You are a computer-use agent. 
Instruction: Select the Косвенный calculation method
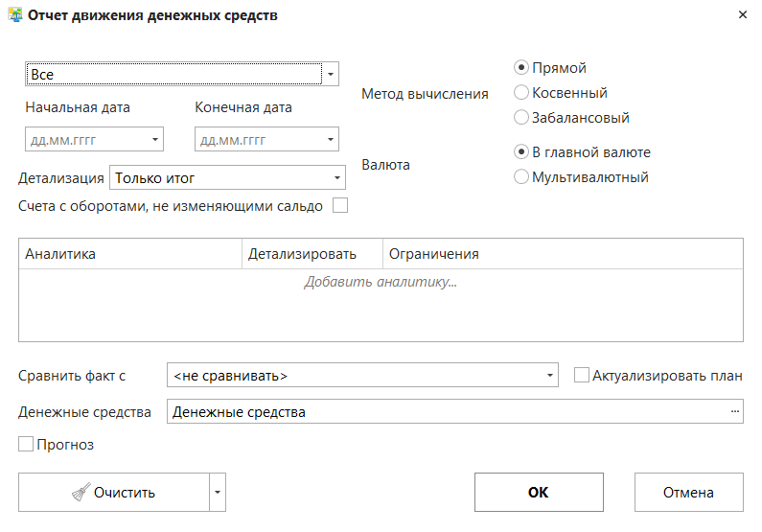click(521, 93)
